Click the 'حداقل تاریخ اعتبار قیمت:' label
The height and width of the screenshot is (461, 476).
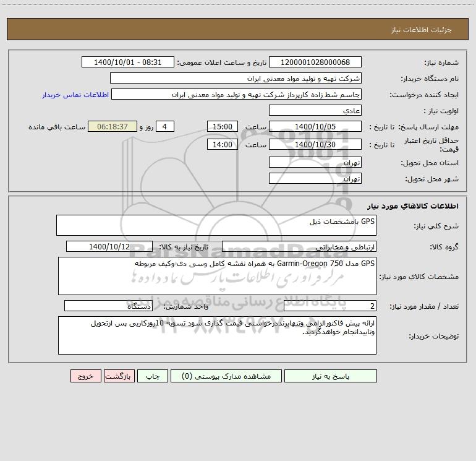[431, 145]
